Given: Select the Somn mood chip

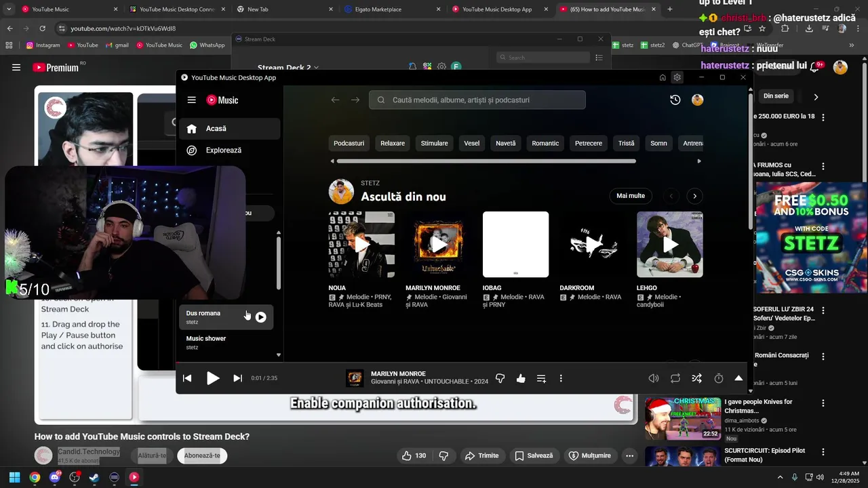Looking at the screenshot, I should coord(659,143).
